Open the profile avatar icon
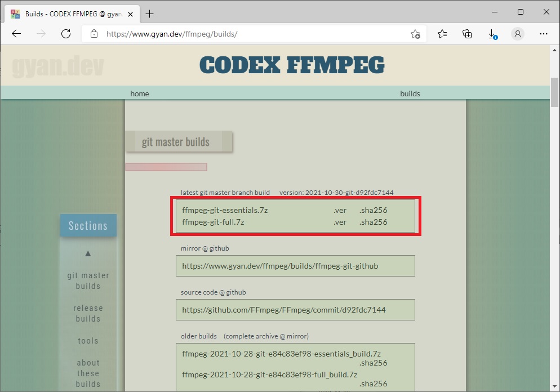560x392 pixels. (518, 34)
